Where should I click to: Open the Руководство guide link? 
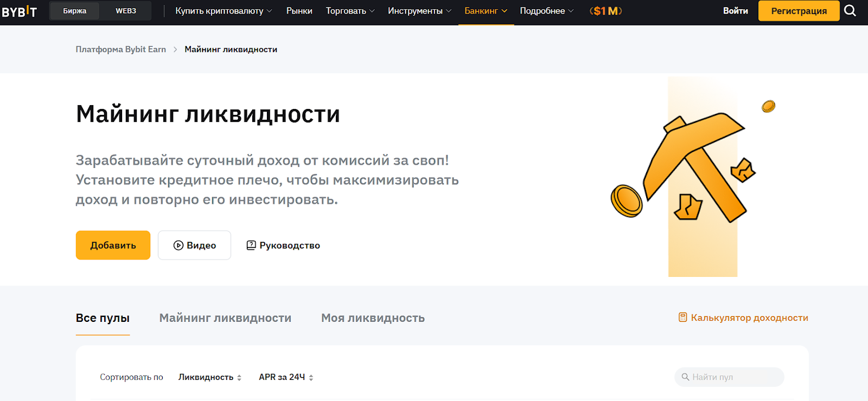[283, 245]
